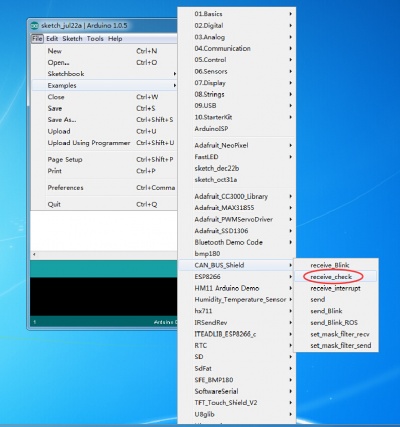Expand the Adafruit_NeoPixel submenu arrow
The image size is (400, 427).
tap(291, 145)
